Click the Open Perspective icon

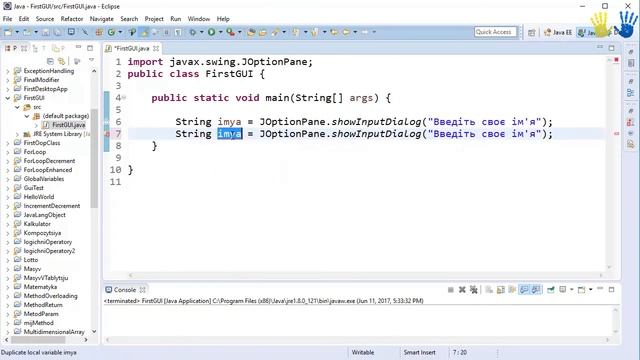(x=531, y=33)
